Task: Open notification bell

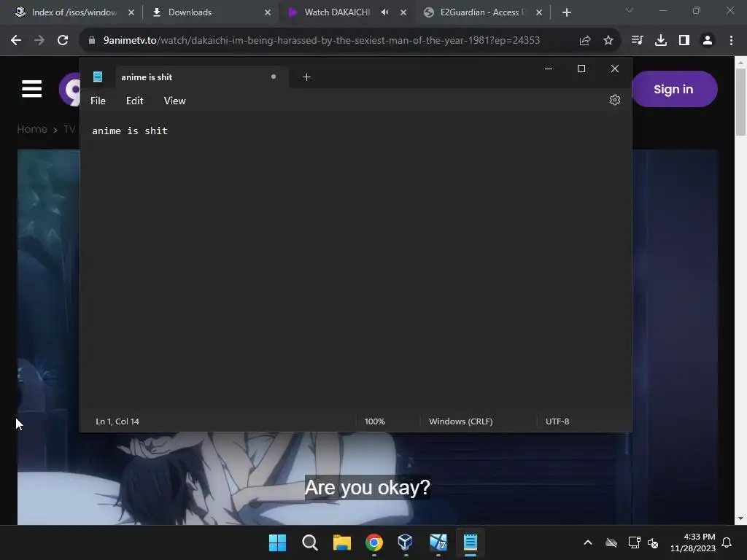Action: (x=727, y=542)
